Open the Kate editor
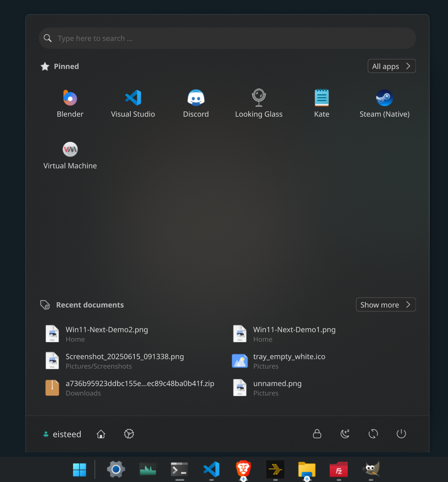Viewport: 448px width, 482px height. click(321, 103)
